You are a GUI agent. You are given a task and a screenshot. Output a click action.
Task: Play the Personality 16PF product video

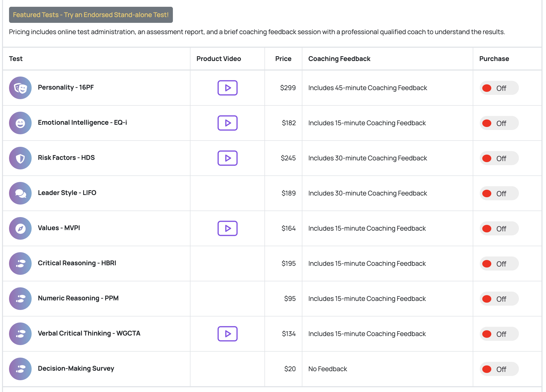click(x=227, y=88)
